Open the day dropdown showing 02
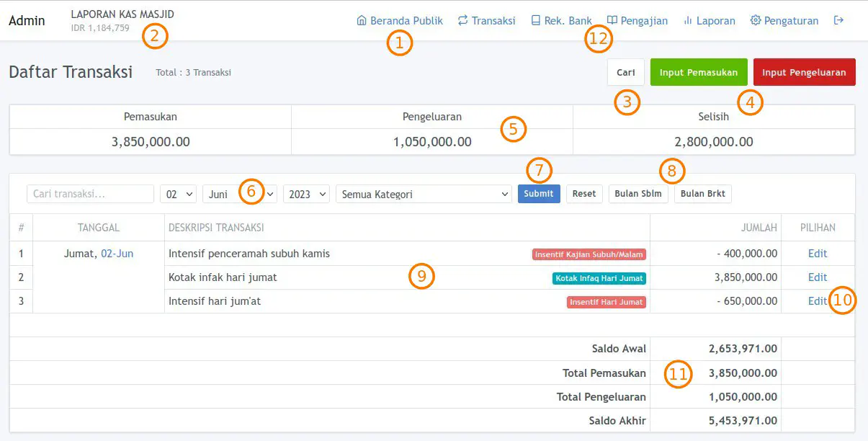The image size is (868, 441). [x=178, y=193]
